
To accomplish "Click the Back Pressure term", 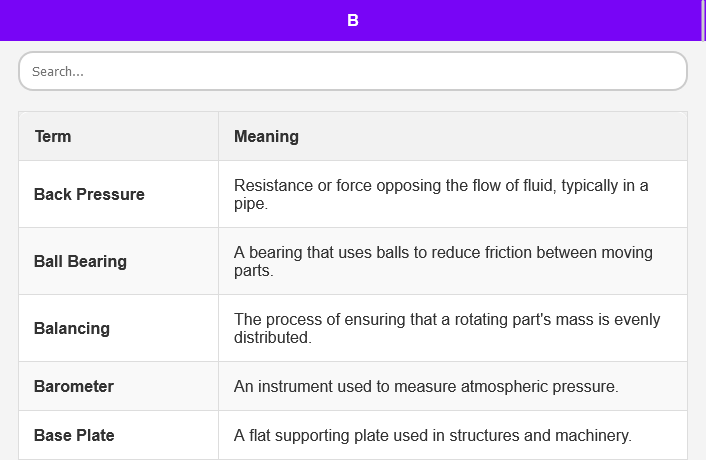I will 89,194.
